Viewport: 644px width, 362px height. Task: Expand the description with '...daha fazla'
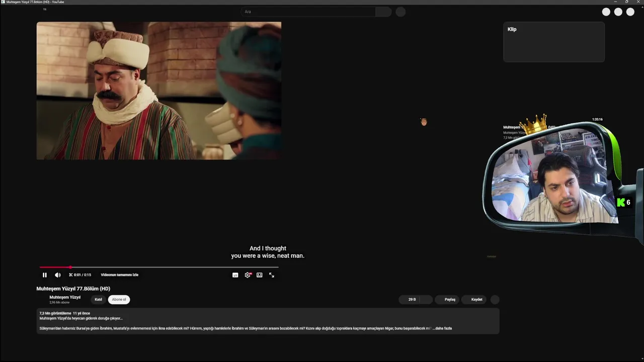442,328
